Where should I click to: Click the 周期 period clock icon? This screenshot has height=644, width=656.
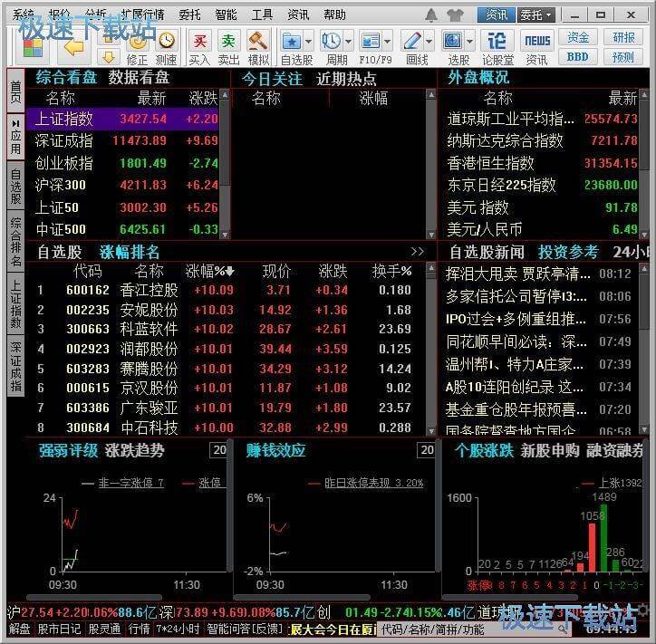pos(331,41)
